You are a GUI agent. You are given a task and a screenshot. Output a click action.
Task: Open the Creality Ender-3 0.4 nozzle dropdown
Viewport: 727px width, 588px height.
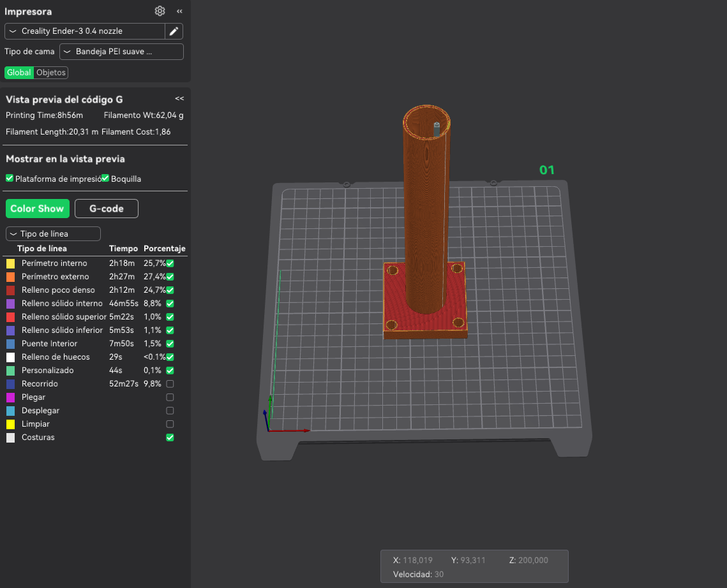pos(85,31)
